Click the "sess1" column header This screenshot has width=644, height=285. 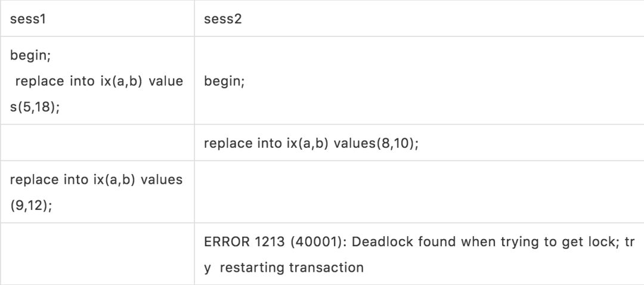[x=28, y=18]
